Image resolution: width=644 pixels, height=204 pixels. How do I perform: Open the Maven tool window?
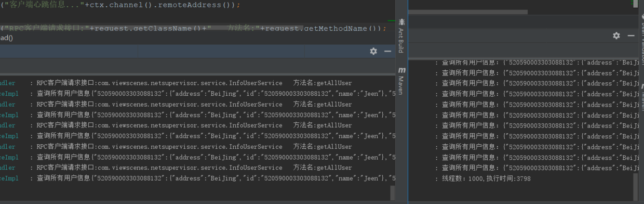[401, 81]
